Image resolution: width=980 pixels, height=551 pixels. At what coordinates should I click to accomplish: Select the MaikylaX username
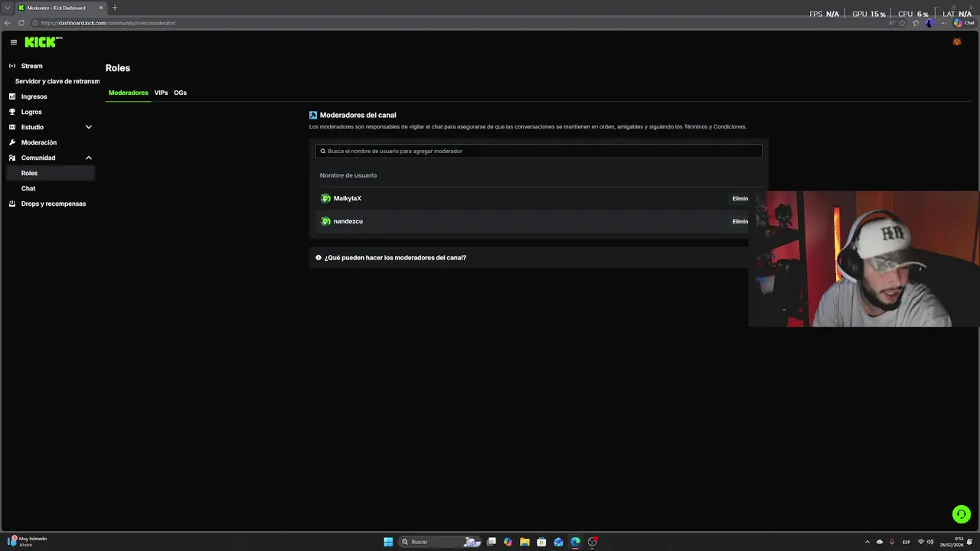[x=348, y=198]
